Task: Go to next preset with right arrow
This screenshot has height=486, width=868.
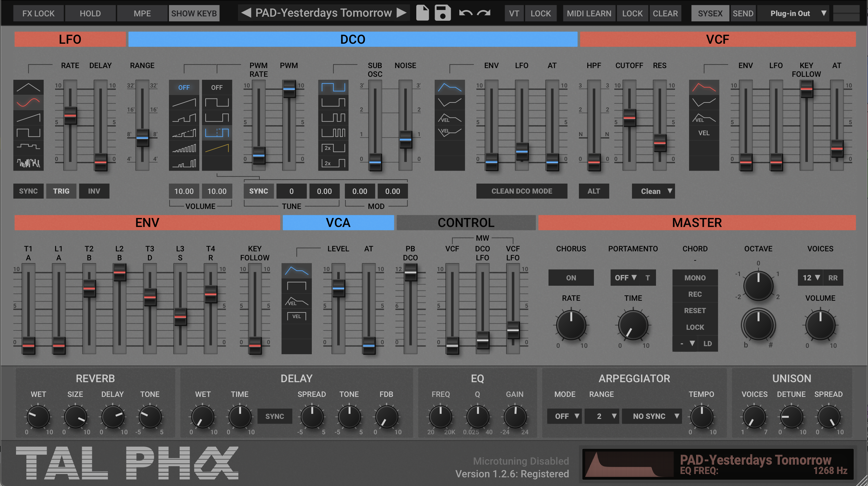Action: 401,13
